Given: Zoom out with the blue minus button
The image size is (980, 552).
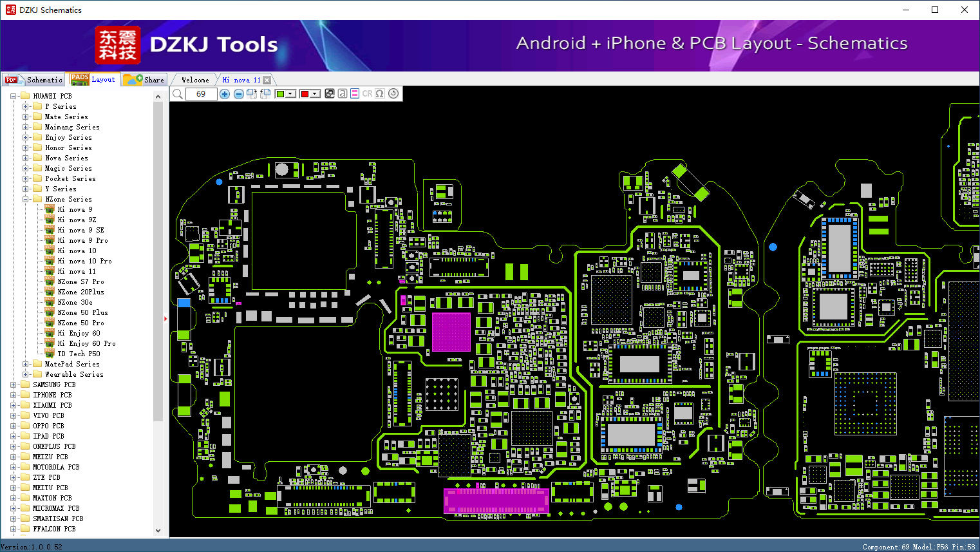Looking at the screenshot, I should (238, 94).
